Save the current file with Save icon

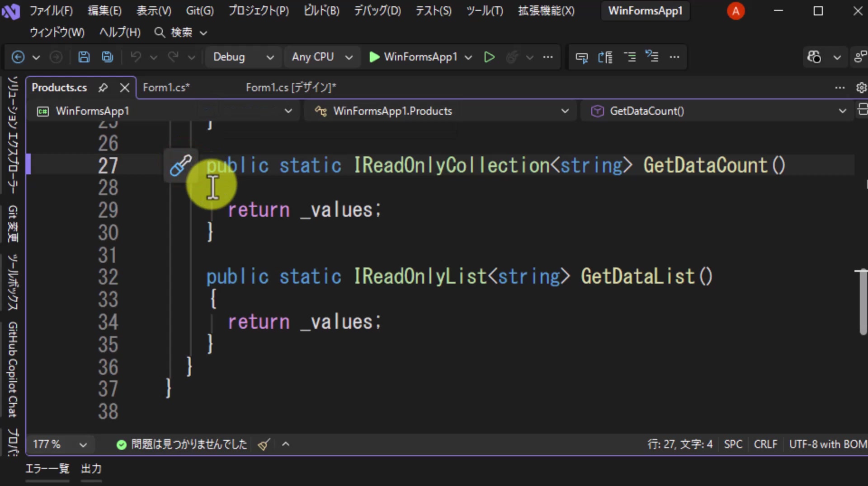84,57
